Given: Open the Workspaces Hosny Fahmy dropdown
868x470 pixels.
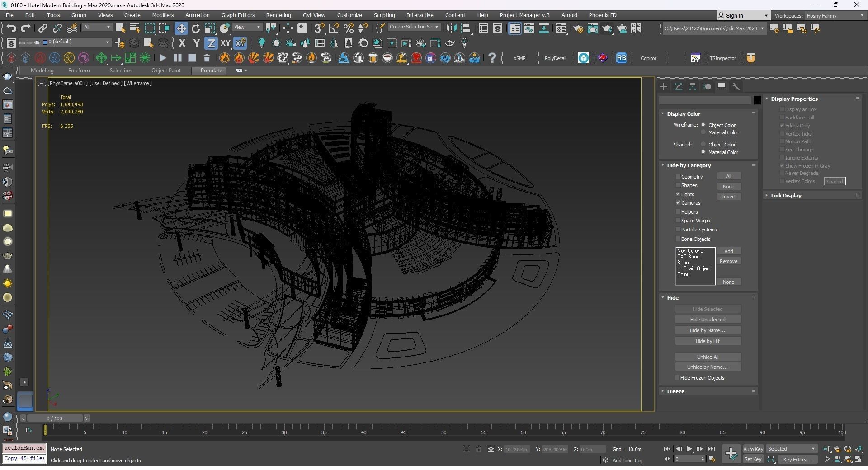Looking at the screenshot, I should click(x=835, y=15).
